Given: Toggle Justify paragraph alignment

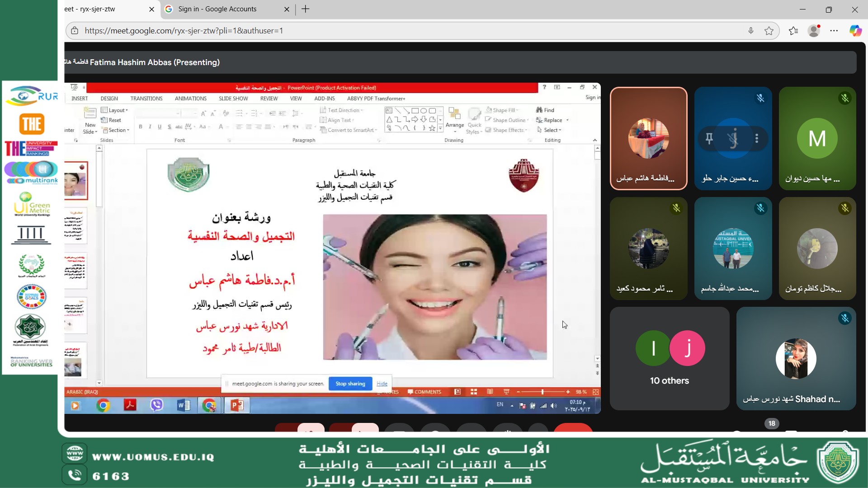Looking at the screenshot, I should 268,127.
